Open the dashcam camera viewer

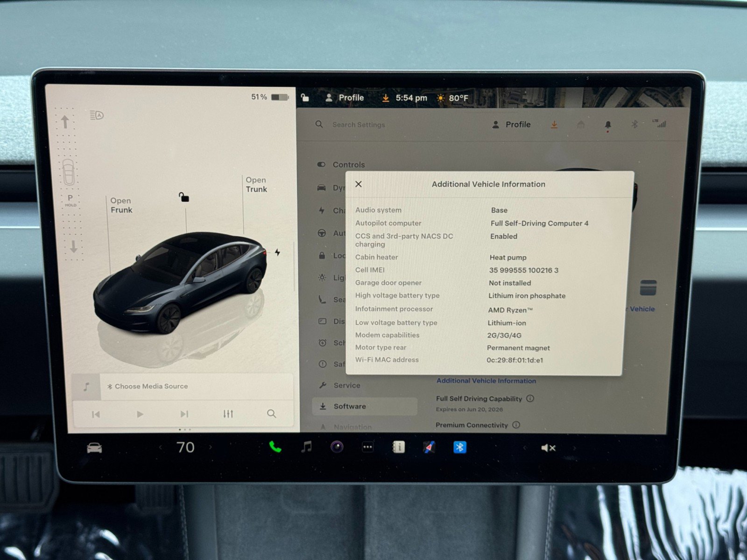(337, 447)
